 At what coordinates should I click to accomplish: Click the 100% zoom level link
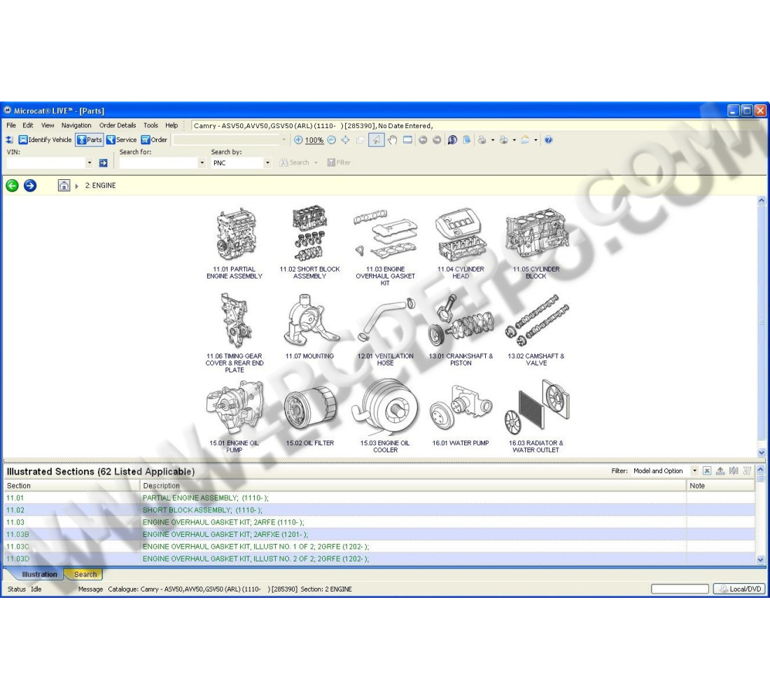click(x=314, y=141)
